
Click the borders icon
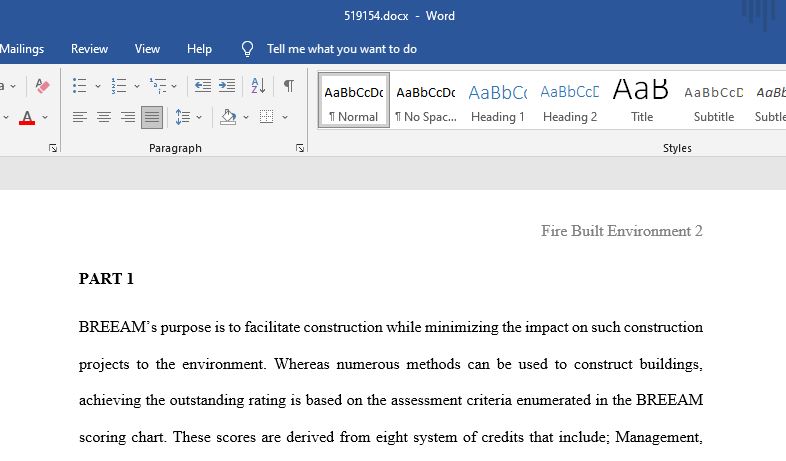coord(266,117)
